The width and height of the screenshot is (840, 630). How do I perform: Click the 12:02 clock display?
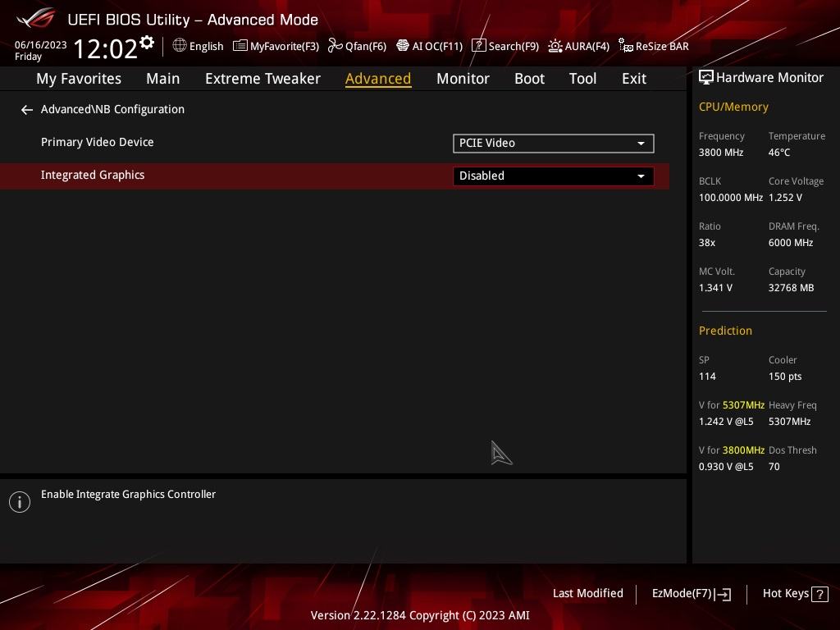pyautogui.click(x=105, y=49)
